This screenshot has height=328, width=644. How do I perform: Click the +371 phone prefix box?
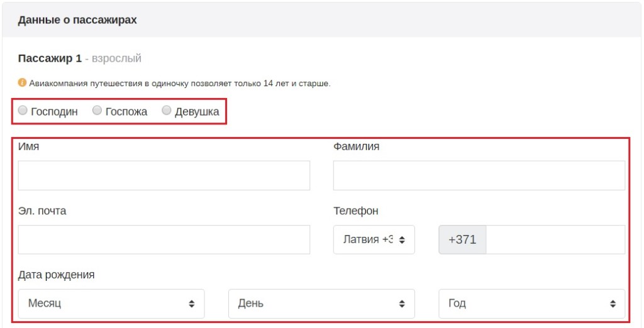click(462, 239)
